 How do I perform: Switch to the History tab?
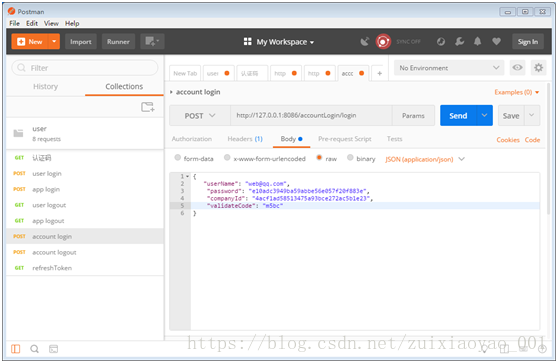(46, 86)
